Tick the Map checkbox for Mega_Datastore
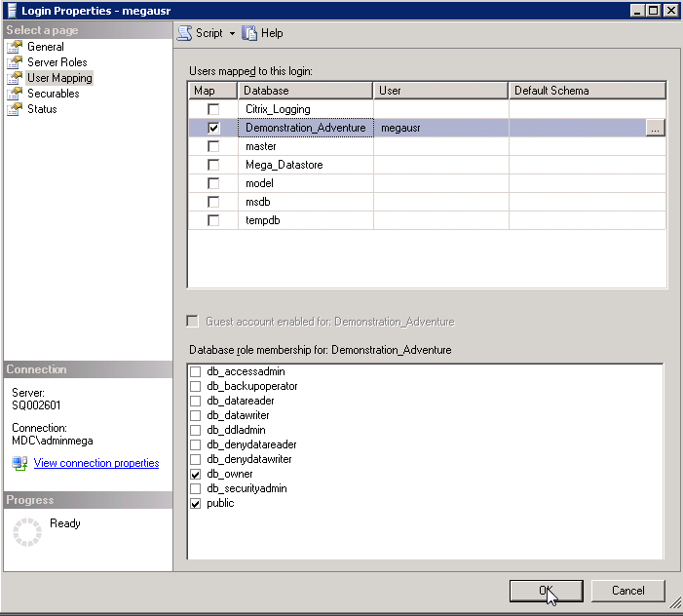This screenshot has width=683, height=616. point(213,165)
